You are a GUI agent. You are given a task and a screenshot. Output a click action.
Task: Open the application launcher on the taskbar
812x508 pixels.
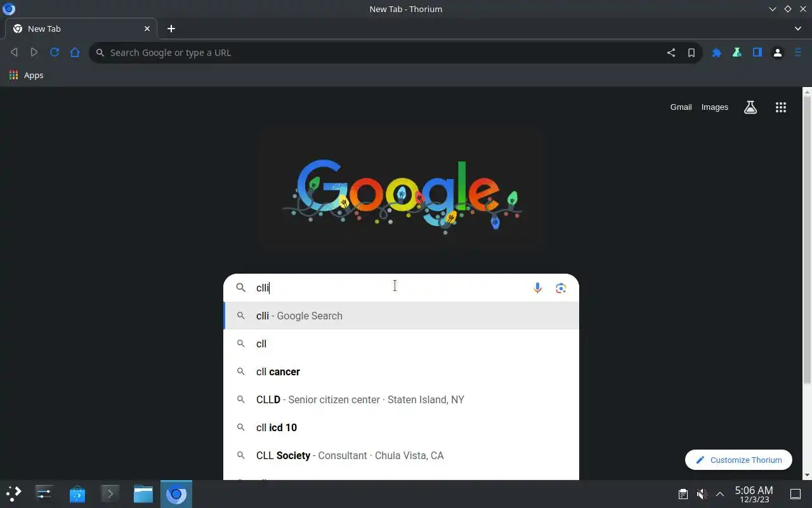tap(14, 493)
